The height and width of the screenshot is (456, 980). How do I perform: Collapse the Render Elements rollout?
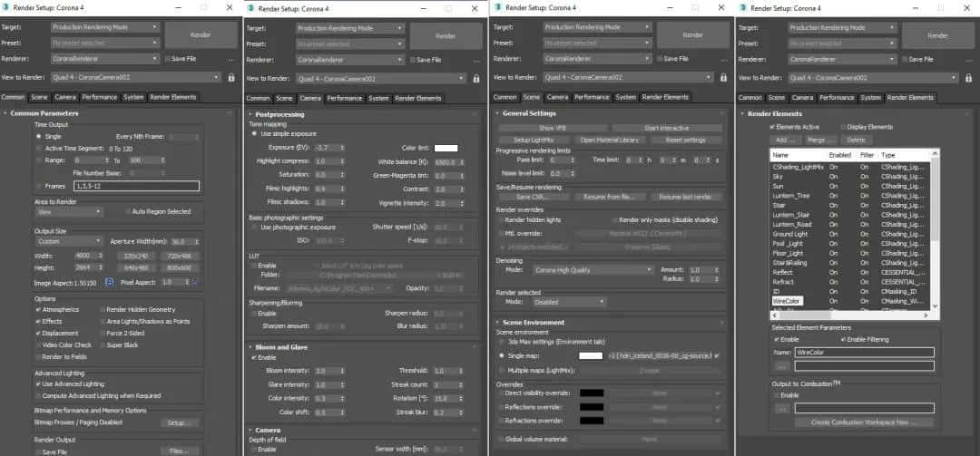tap(775, 113)
